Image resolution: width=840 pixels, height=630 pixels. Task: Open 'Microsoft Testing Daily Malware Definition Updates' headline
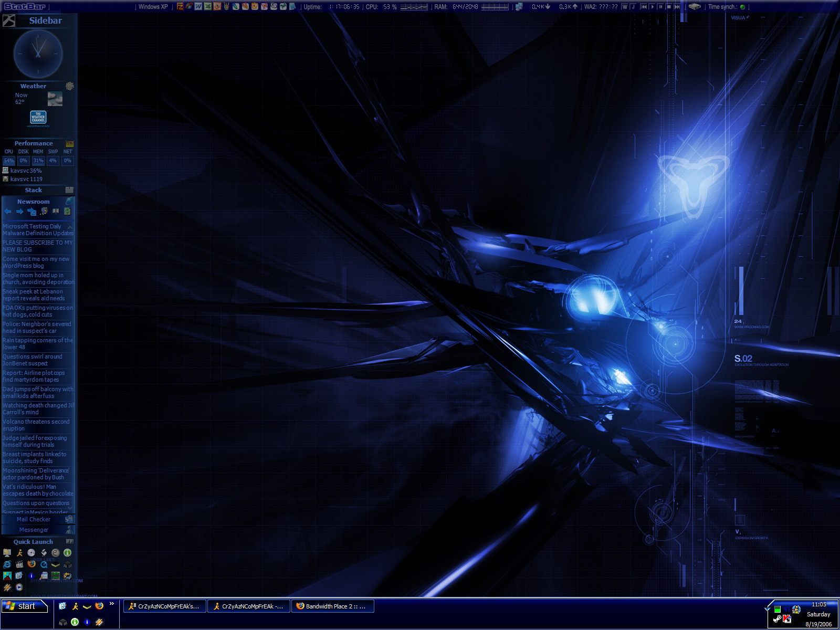(38, 230)
